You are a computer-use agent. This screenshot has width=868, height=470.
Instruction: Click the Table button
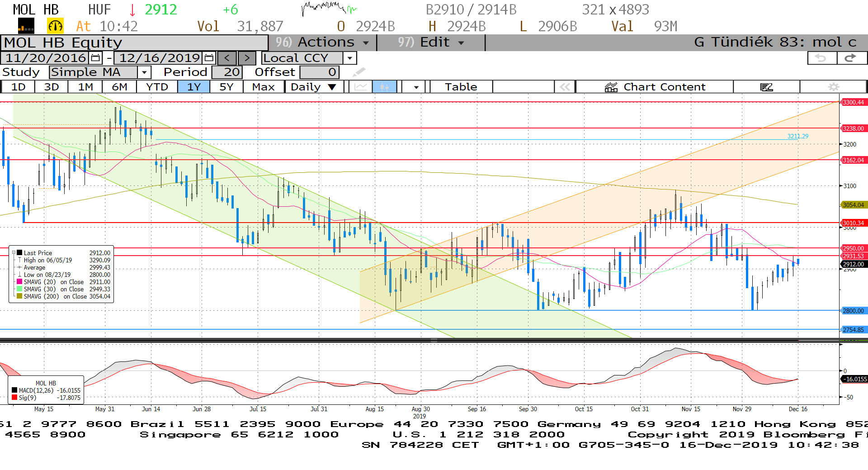pos(461,87)
